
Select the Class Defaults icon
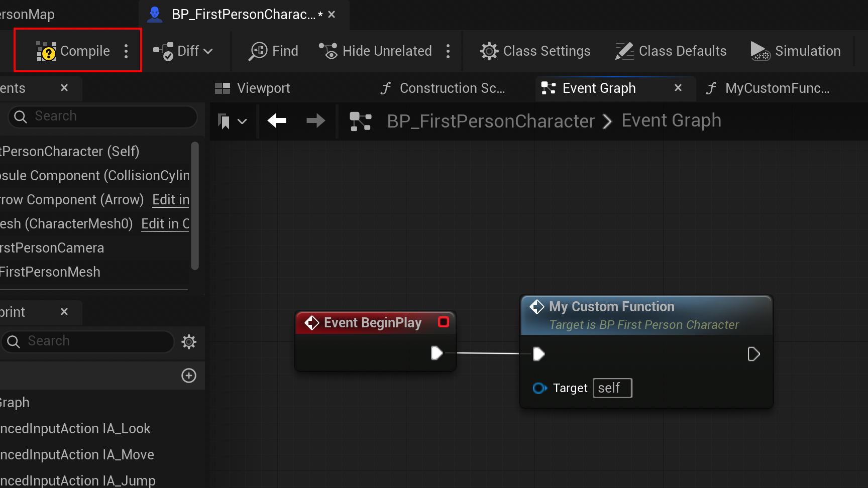(623, 51)
